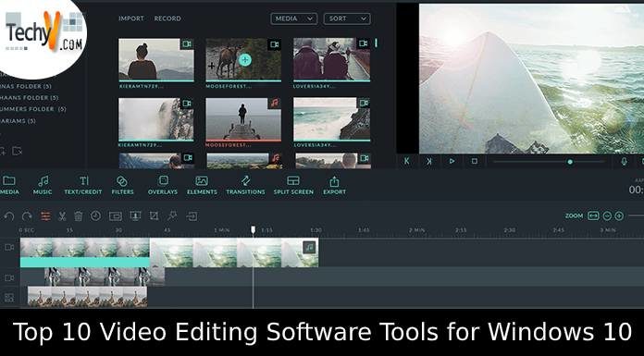This screenshot has height=356, width=644.
Task: Open the orange adjust sliders tool
Action: click(x=45, y=216)
